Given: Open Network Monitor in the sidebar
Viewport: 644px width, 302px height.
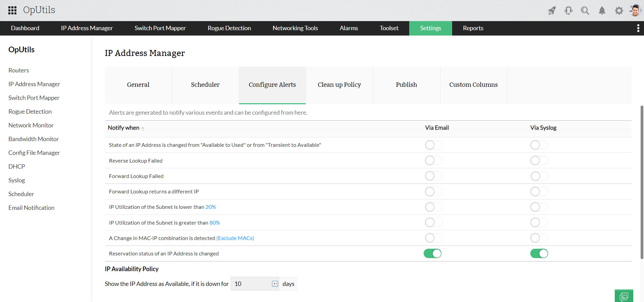Looking at the screenshot, I should pos(31,125).
